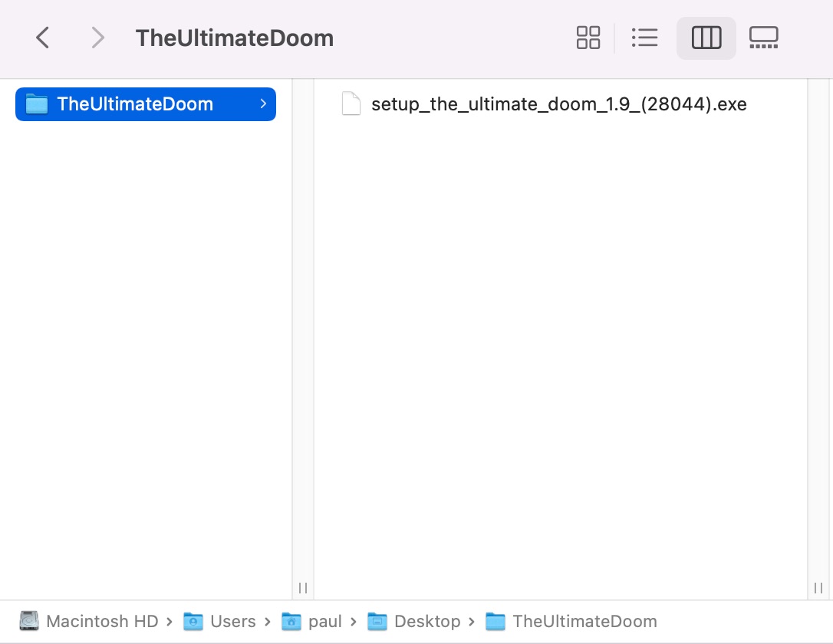Click the Users folder icon in path bar
This screenshot has height=644, width=833.
point(193,621)
